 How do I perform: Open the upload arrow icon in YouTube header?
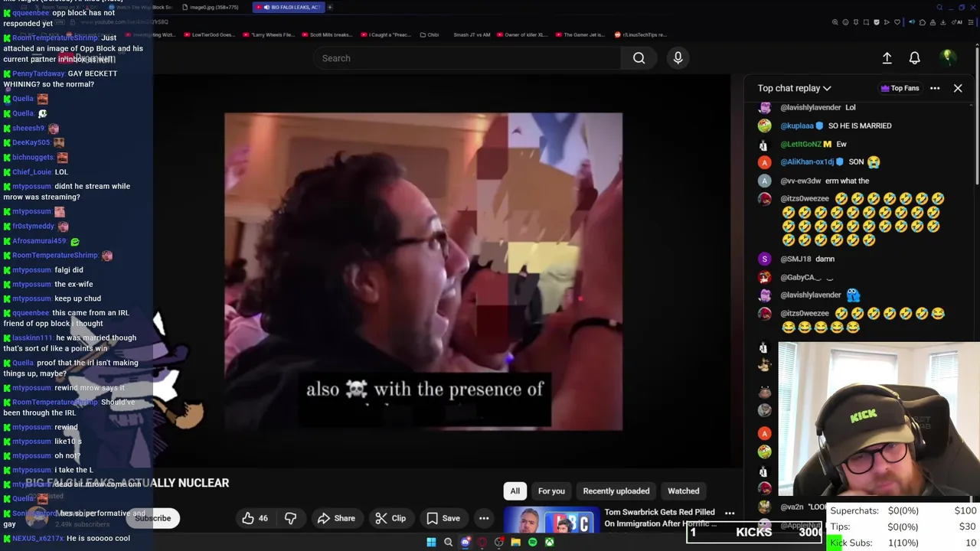click(x=887, y=58)
